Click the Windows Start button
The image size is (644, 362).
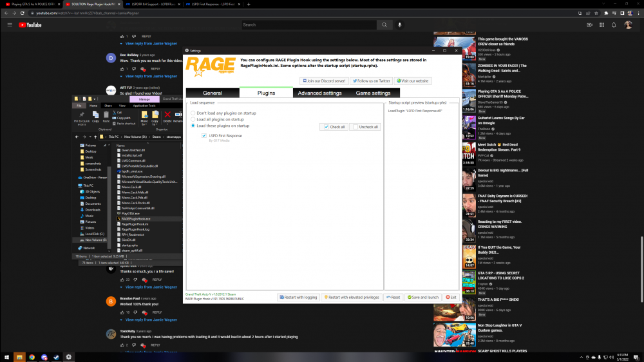(x=6, y=357)
